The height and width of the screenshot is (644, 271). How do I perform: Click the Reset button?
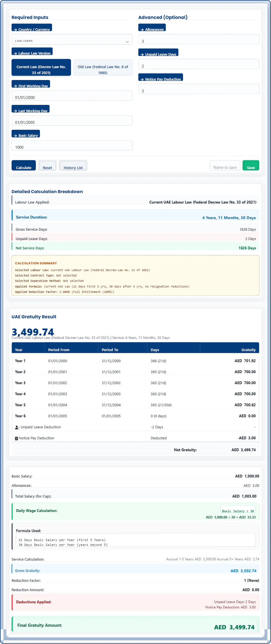point(47,165)
